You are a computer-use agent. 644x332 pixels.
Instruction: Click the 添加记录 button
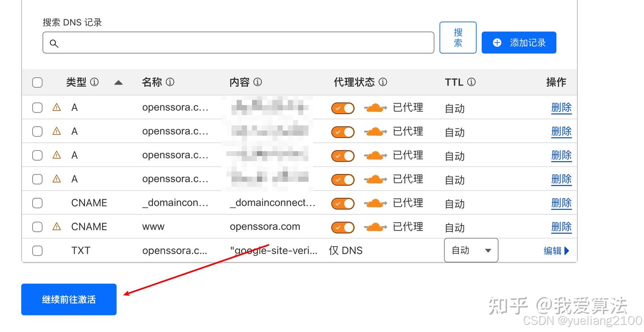[x=519, y=43]
